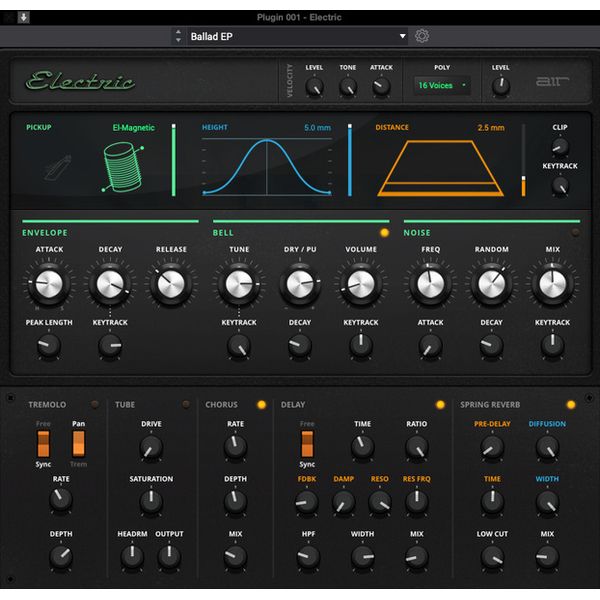Click the preset next down arrow
The image size is (600, 600).
(178, 40)
